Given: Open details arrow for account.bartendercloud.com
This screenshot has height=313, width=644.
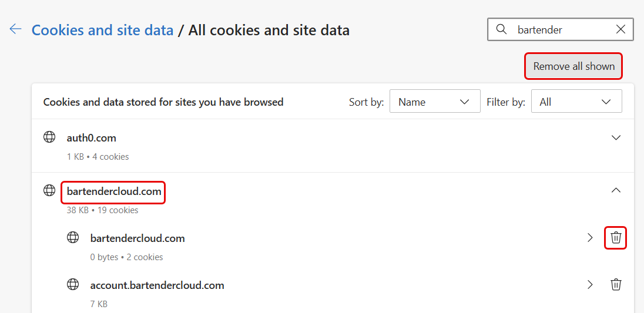Looking at the screenshot, I should click(x=590, y=285).
